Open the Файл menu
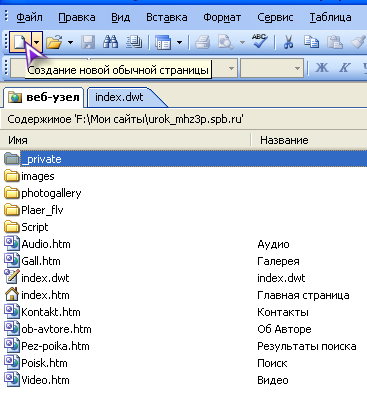 click(x=30, y=17)
